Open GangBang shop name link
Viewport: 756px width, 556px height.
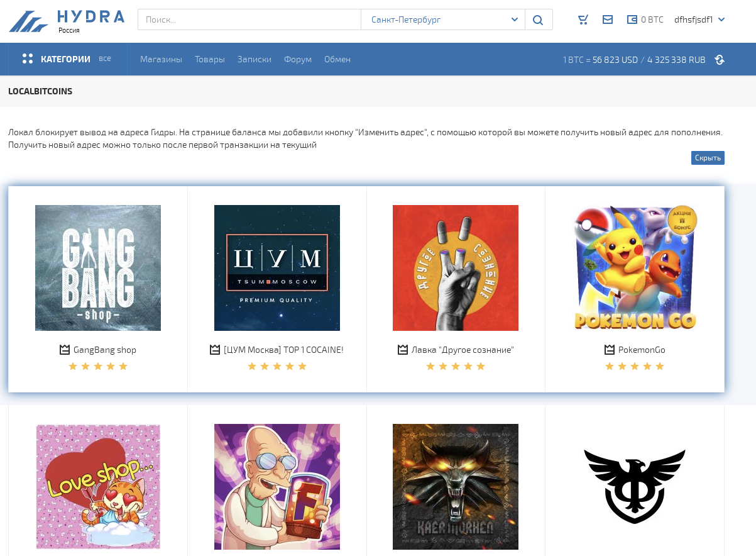105,350
